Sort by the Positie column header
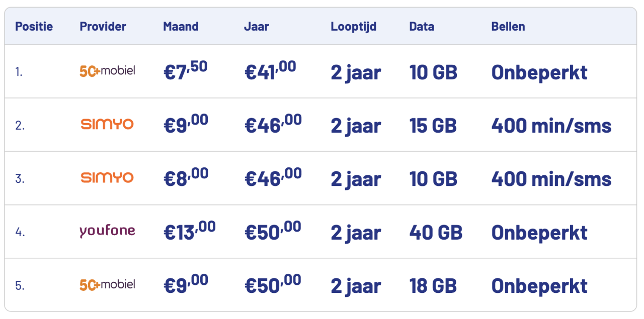This screenshot has height=319, width=644. pyautogui.click(x=34, y=26)
